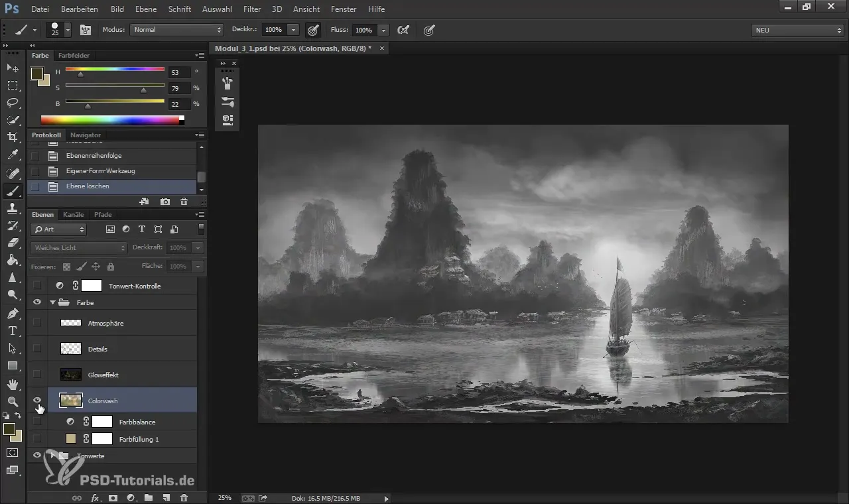Viewport: 849px width, 504px height.
Task: Open the Weiches Licht blend mode dropdown
Action: (78, 247)
